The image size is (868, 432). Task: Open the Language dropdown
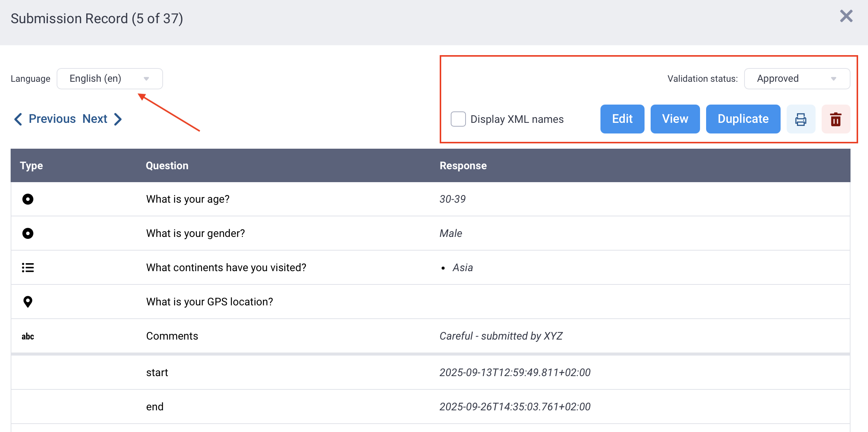click(109, 79)
